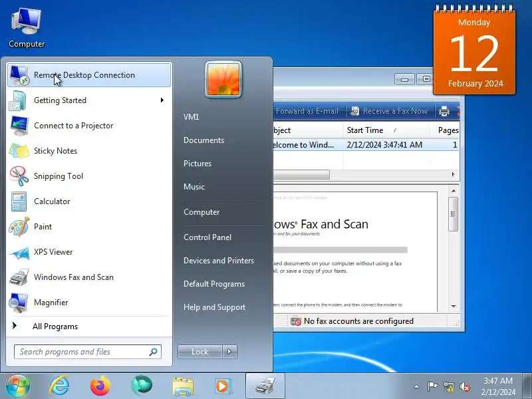Screen dimensions: 532x399
Task: Expand Getting Started submenu arrow
Action: (162, 100)
